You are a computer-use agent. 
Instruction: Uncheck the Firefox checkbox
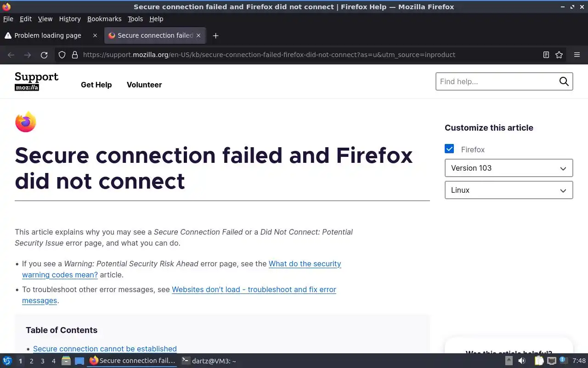[449, 149]
